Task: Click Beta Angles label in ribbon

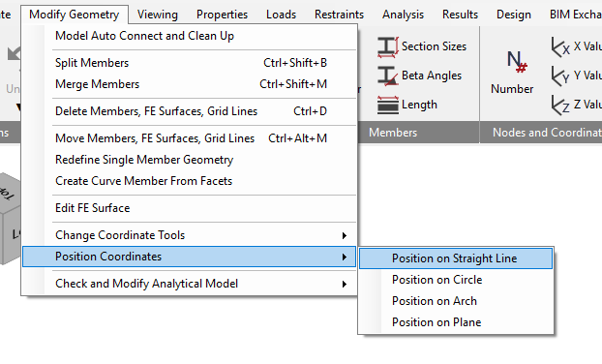Action: point(432,76)
